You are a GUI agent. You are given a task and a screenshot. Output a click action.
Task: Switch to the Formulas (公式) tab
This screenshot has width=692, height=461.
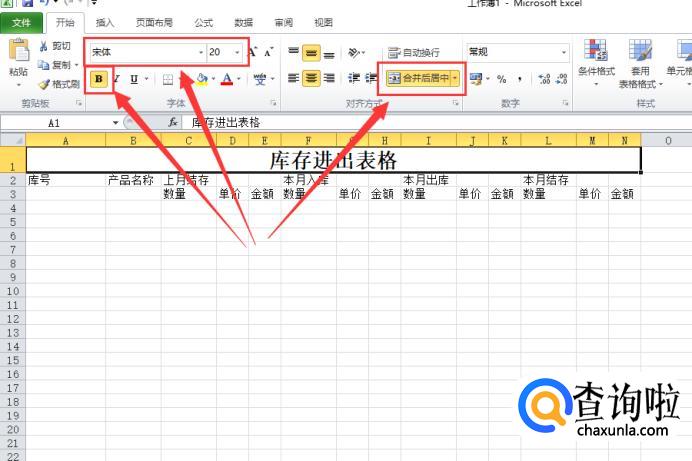(203, 22)
